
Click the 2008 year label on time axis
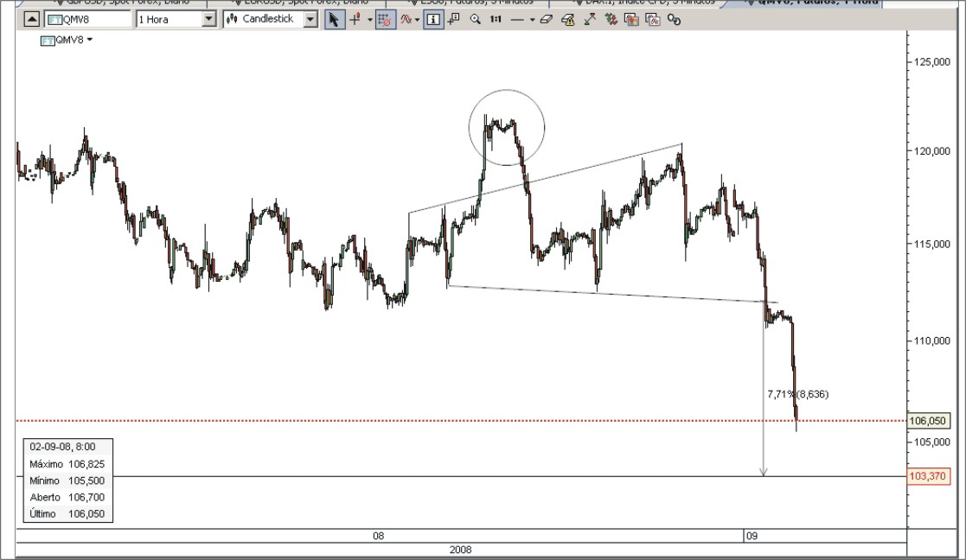tap(461, 550)
